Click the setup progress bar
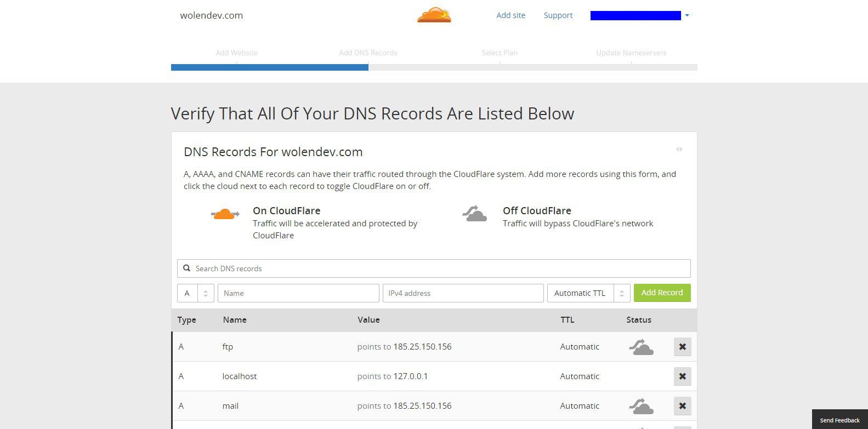The width and height of the screenshot is (868, 429). (x=434, y=67)
